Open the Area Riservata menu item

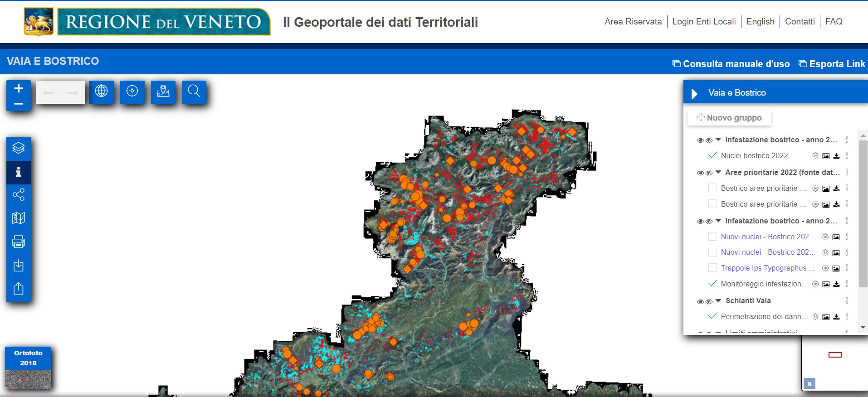click(x=633, y=21)
